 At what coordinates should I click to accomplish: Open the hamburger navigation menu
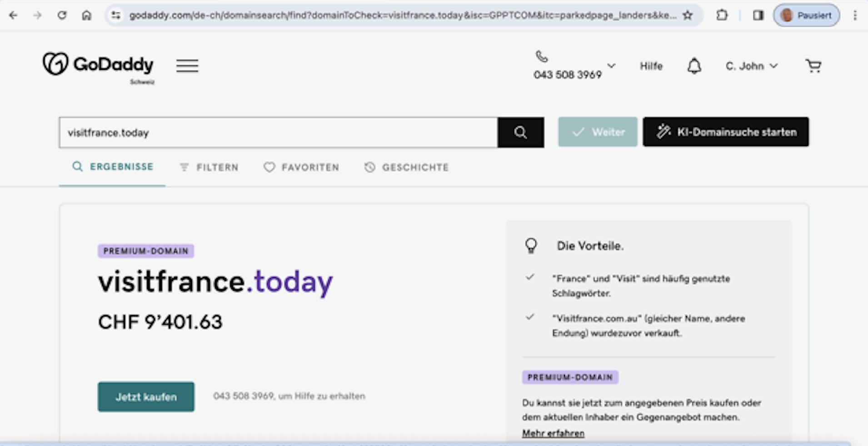click(187, 66)
